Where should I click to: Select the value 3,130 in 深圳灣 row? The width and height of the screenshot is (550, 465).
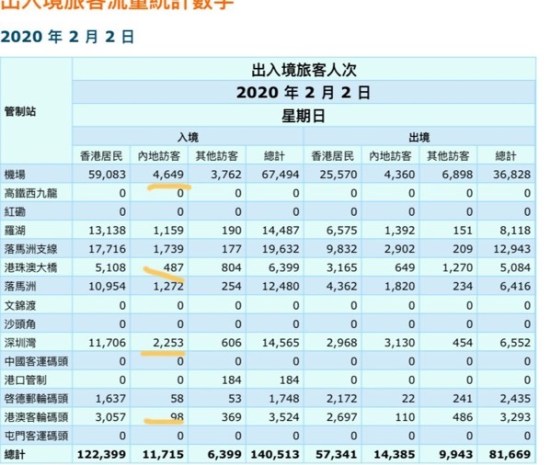point(400,343)
